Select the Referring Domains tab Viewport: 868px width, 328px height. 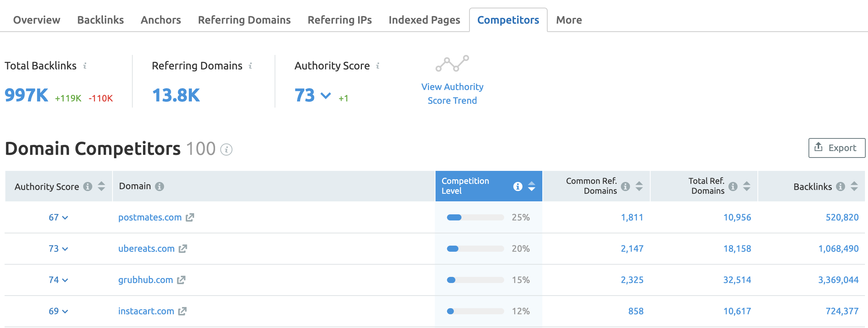[244, 20]
